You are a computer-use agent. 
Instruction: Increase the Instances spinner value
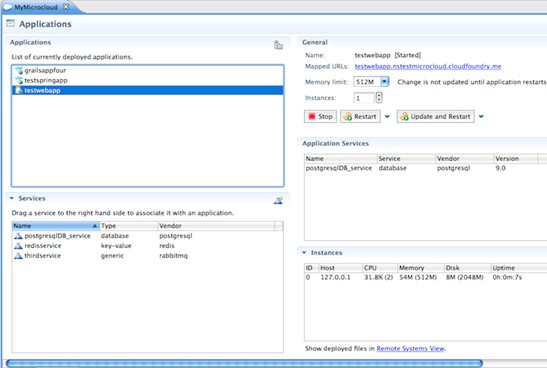tap(379, 95)
